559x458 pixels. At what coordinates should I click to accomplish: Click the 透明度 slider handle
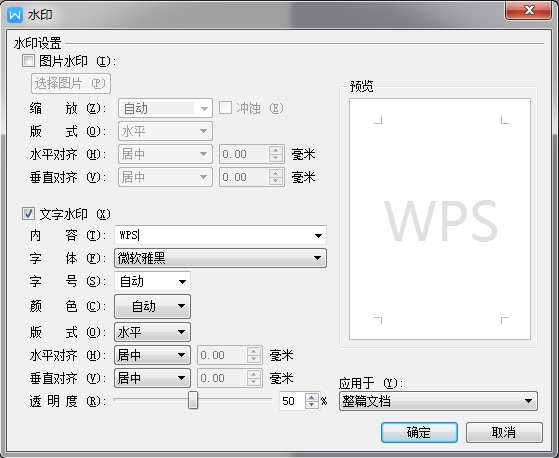click(193, 400)
